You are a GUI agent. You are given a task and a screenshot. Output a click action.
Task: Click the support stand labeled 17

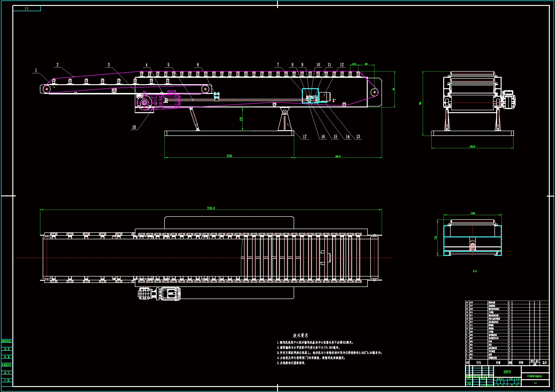285,122
